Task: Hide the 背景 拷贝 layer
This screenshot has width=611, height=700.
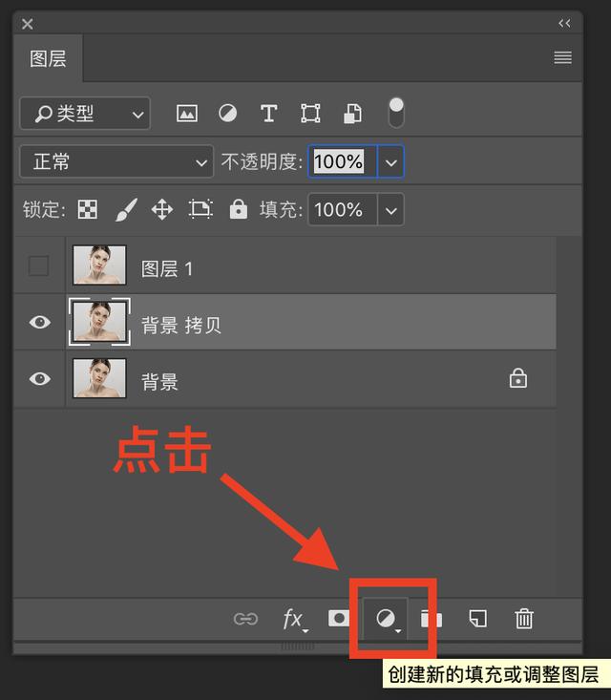Action: pyautogui.click(x=39, y=323)
